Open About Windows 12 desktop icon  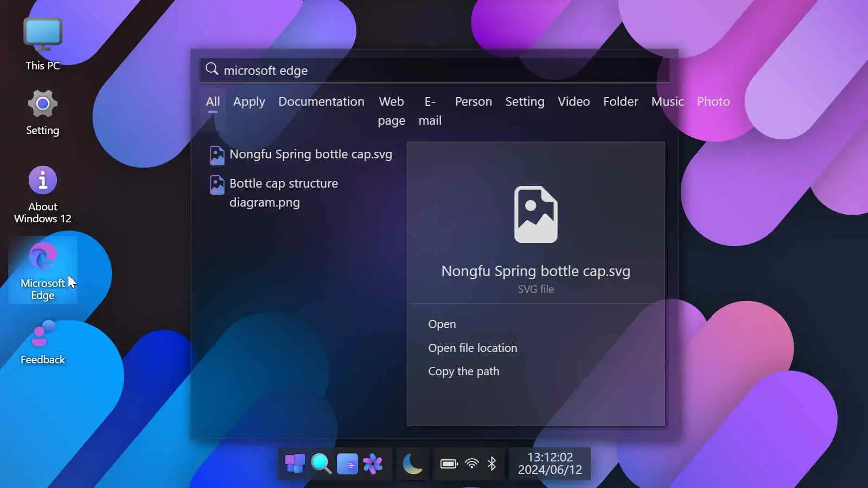coord(42,195)
